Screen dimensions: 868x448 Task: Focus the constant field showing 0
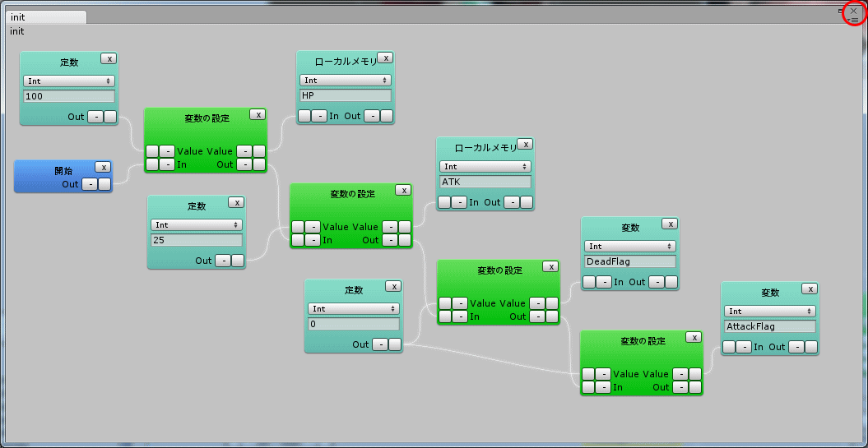(x=354, y=324)
